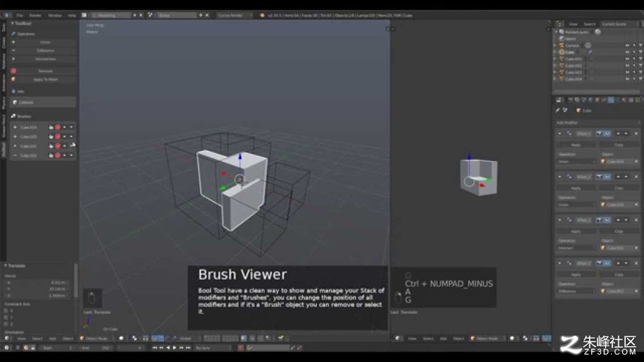
Task: Open the Render menu
Action: coord(35,15)
